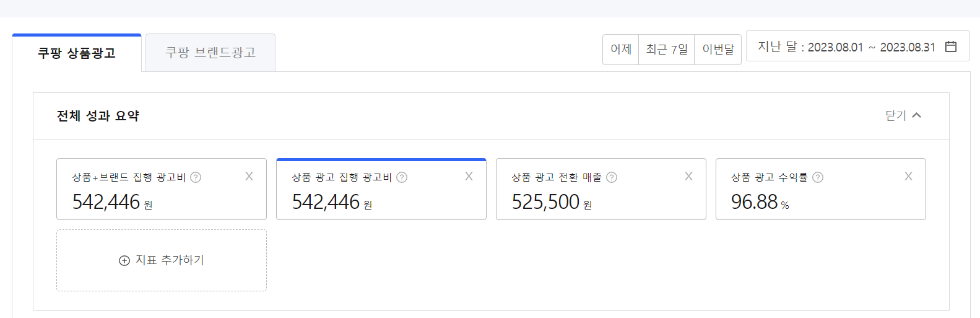Select the 쿠팡 상품광고 tab
Screen dimensions: 980x318
77,53
